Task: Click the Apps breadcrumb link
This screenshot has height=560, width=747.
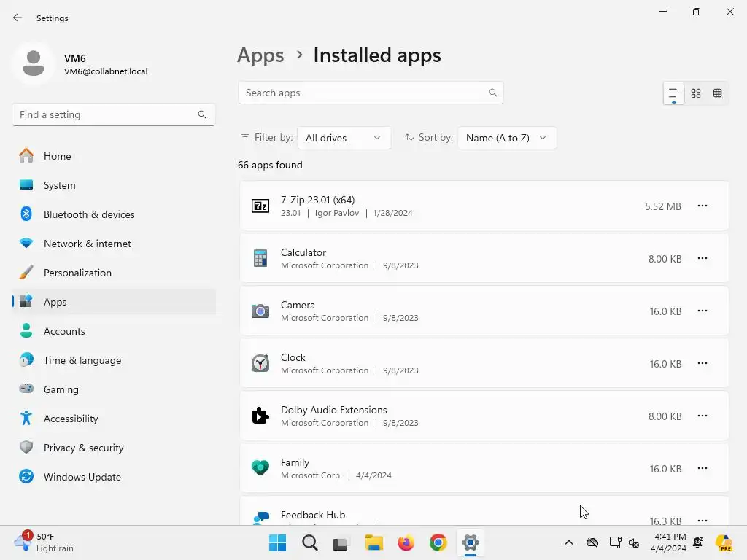Action: (260, 55)
